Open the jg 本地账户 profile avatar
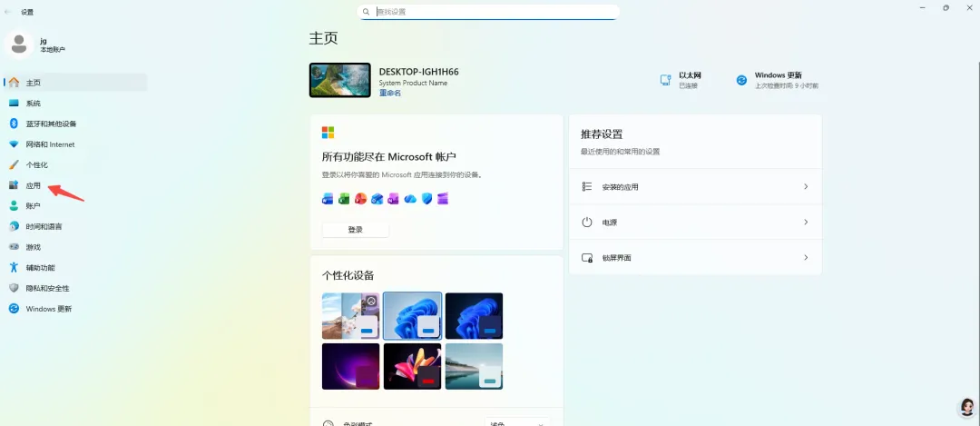 [19, 45]
